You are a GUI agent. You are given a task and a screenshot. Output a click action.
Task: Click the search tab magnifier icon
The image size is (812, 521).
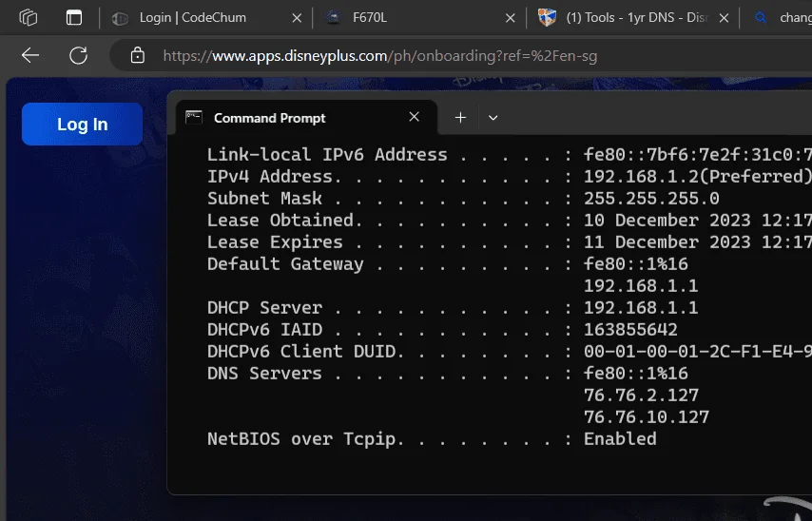tap(761, 18)
